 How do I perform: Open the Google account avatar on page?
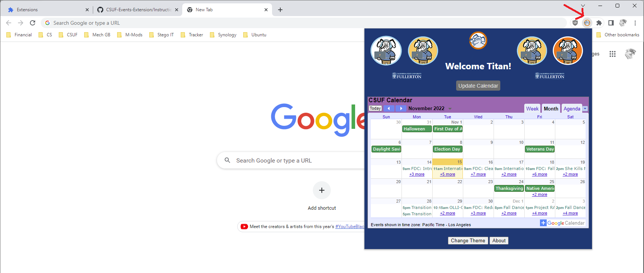click(631, 54)
